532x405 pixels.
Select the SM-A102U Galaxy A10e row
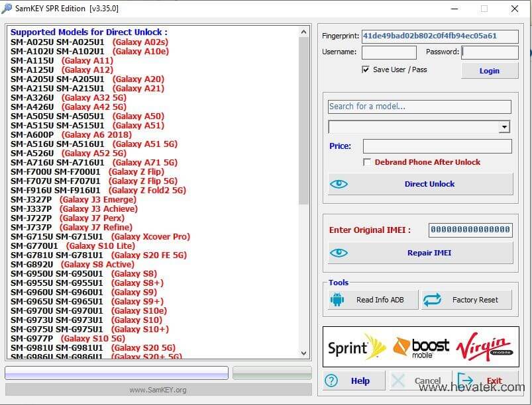tap(89, 51)
